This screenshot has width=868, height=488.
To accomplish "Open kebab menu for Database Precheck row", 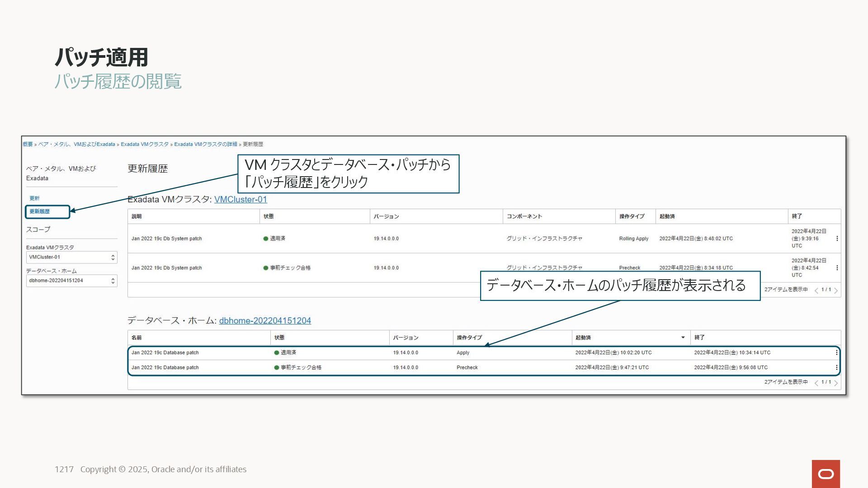I will click(836, 367).
